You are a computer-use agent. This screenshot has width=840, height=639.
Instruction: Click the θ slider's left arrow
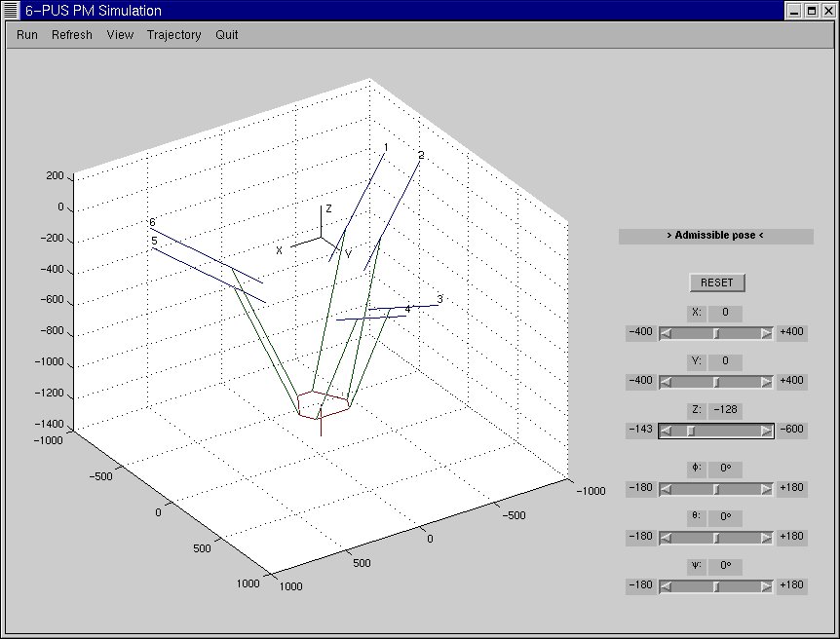click(x=667, y=537)
